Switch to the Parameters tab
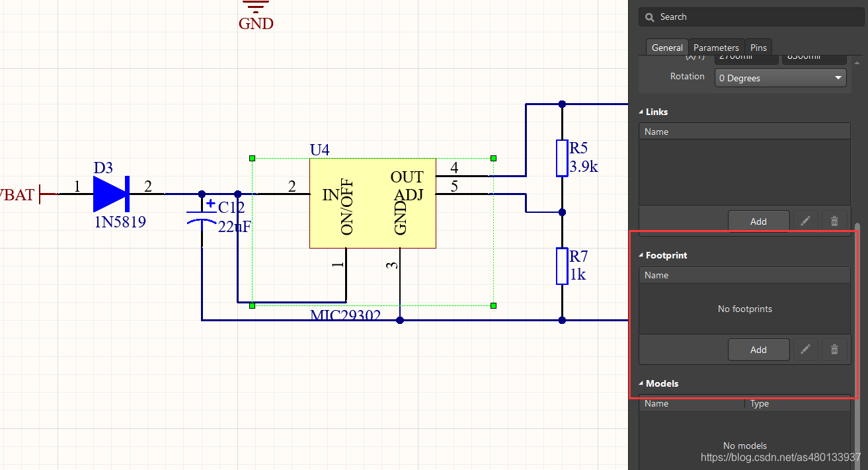Viewport: 868px width, 470px height. (x=716, y=48)
